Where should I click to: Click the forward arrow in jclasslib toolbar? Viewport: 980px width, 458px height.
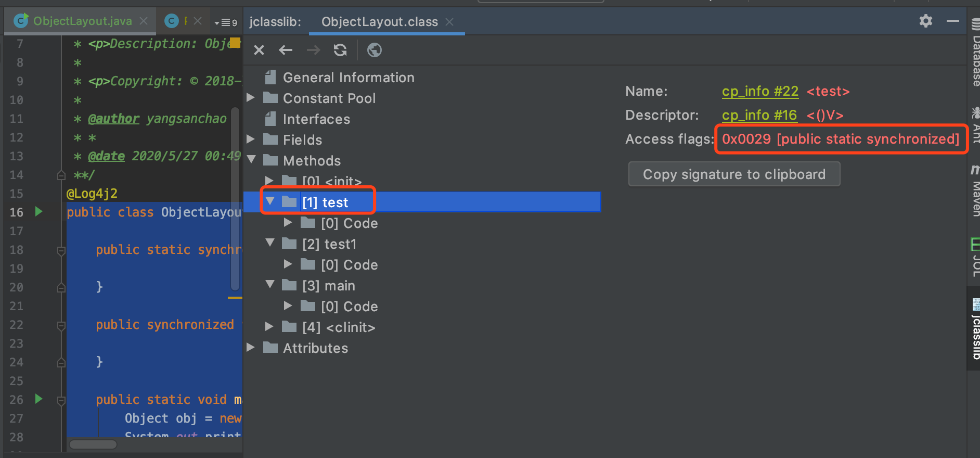[313, 50]
